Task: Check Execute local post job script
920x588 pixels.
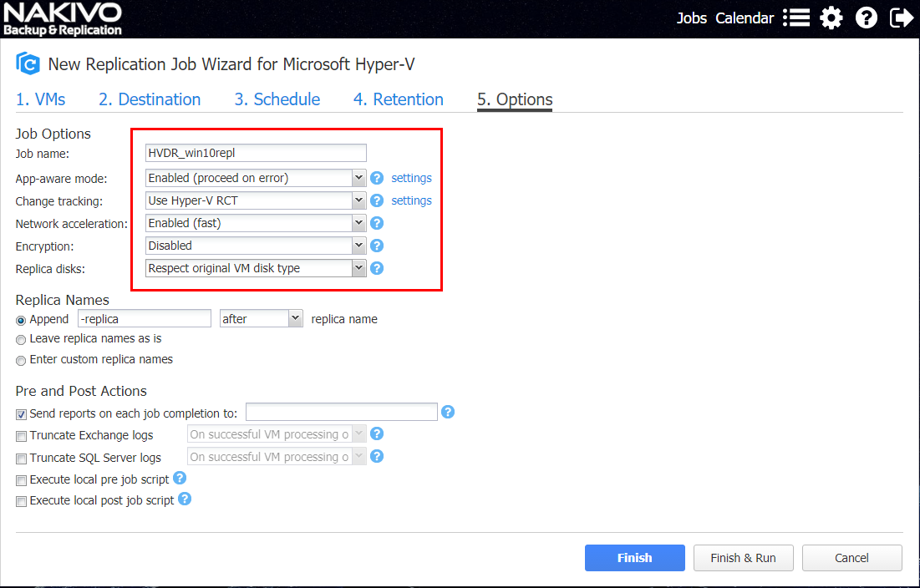Action: tap(21, 501)
